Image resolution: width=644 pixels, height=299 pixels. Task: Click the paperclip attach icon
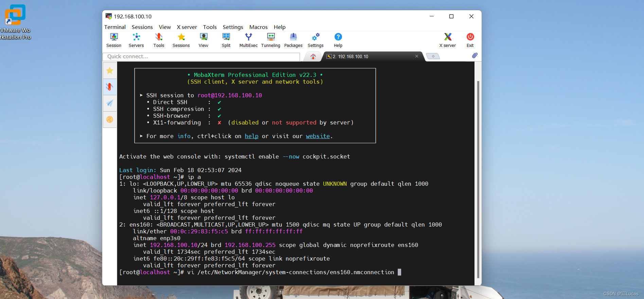coord(475,55)
